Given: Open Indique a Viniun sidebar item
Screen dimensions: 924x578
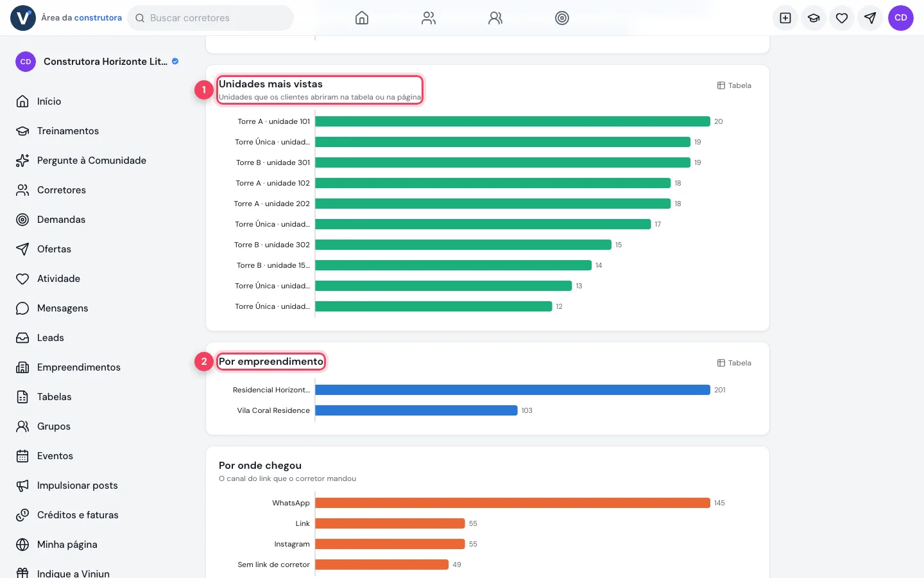Looking at the screenshot, I should [x=73, y=574].
